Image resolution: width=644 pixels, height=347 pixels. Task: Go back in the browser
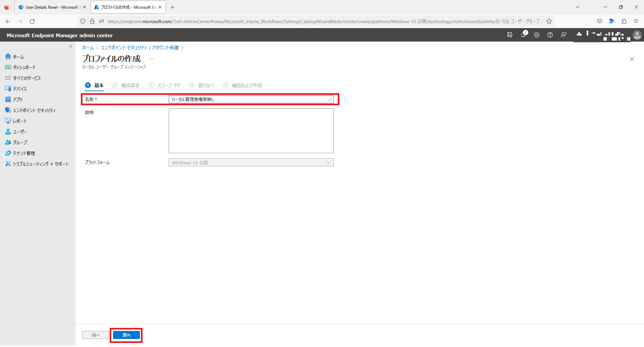8,21
